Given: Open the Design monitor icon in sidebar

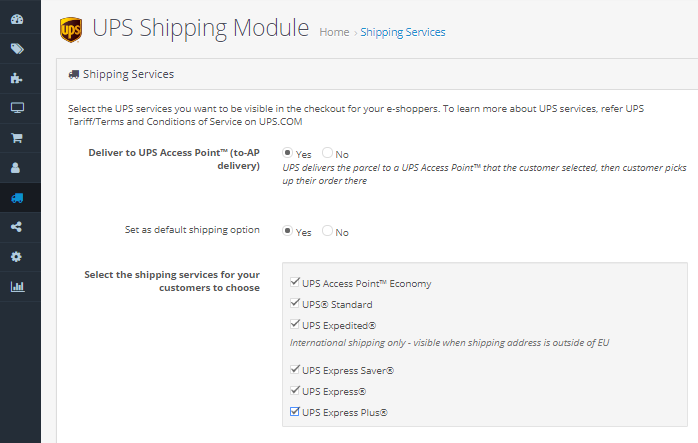Looking at the screenshot, I should [x=17, y=108].
